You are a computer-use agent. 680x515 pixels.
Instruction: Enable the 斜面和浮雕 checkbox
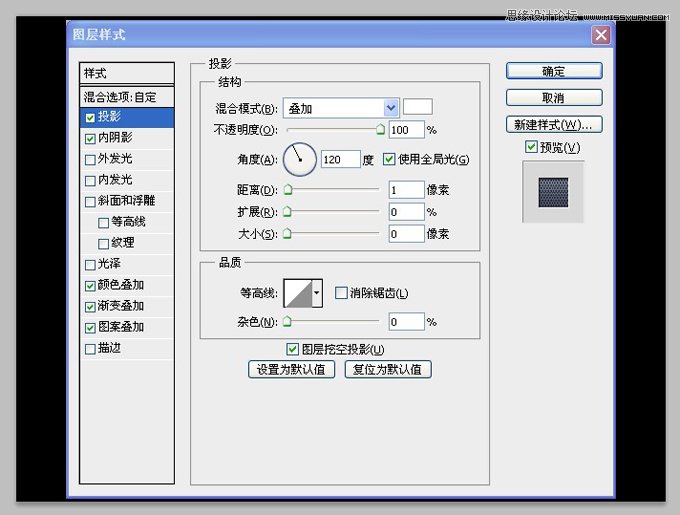[90, 202]
